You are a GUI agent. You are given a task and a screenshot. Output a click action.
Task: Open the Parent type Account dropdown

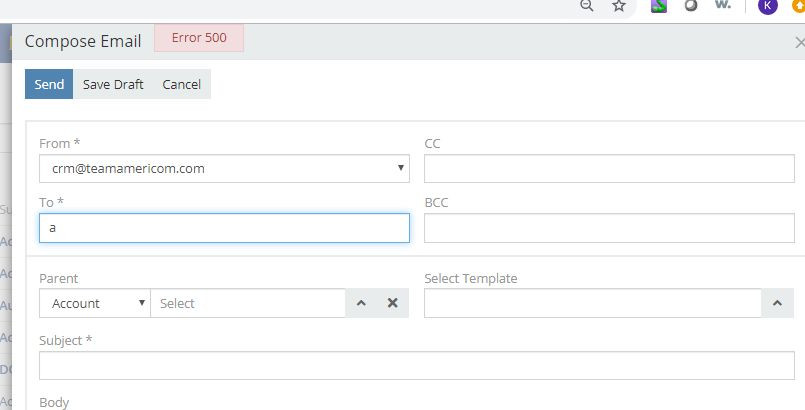(95, 303)
